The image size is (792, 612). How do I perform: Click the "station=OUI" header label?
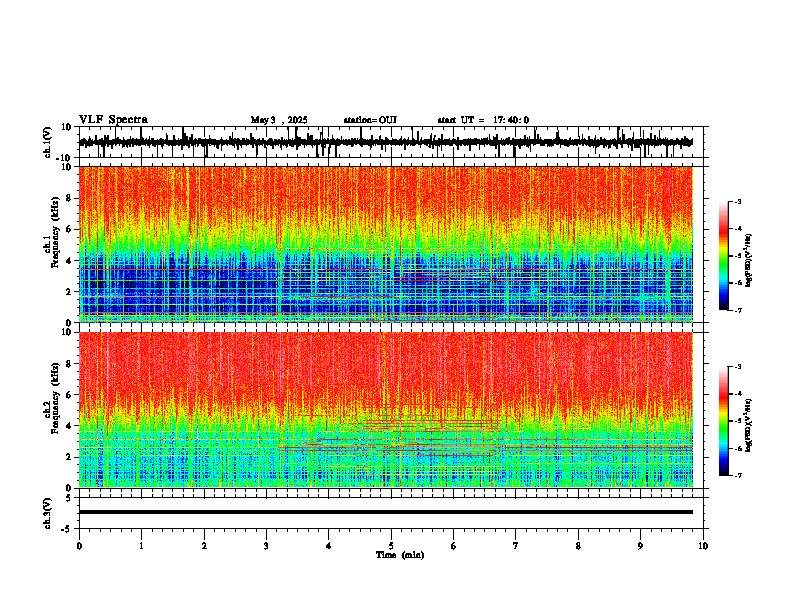point(370,120)
